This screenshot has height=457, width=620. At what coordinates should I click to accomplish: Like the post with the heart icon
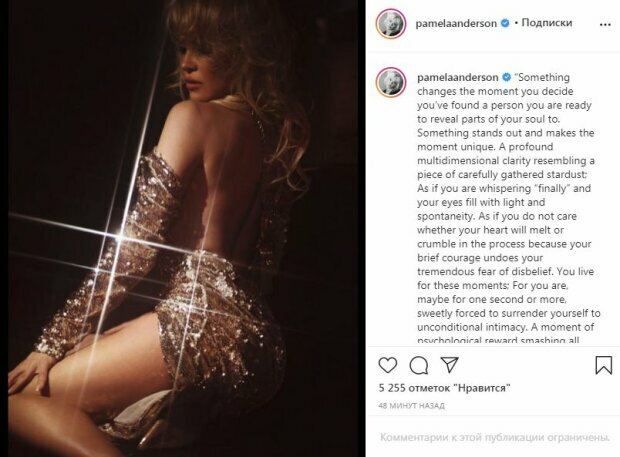388,365
